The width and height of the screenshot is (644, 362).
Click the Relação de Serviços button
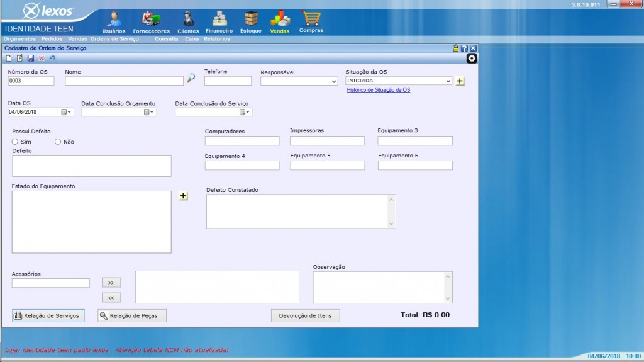point(48,315)
